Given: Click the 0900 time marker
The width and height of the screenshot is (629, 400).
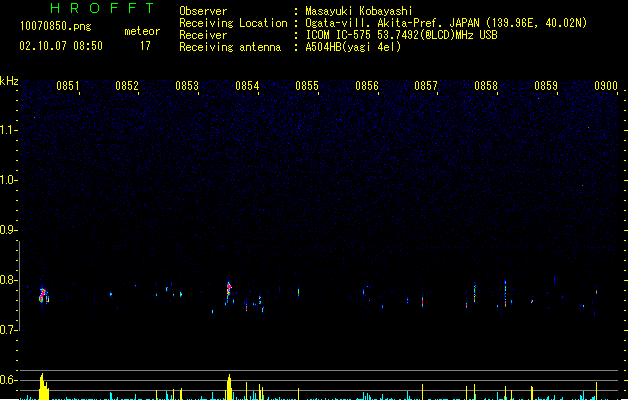Looking at the screenshot, I should click(x=606, y=86).
